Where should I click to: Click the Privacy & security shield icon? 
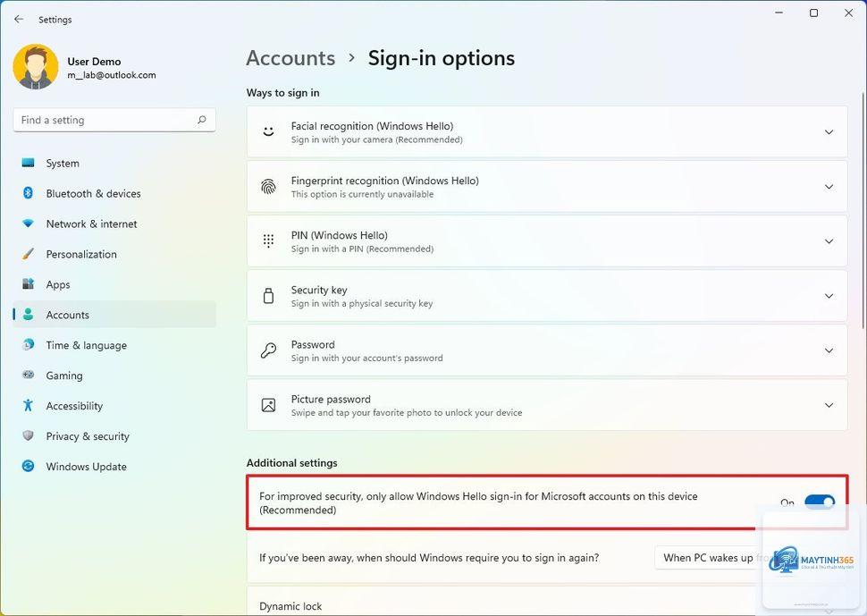pos(29,435)
